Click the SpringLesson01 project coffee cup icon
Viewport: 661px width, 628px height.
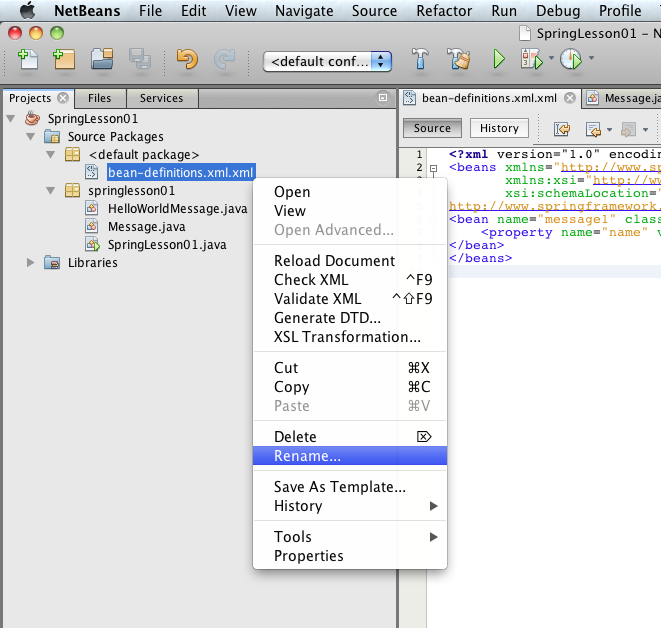[x=32, y=118]
